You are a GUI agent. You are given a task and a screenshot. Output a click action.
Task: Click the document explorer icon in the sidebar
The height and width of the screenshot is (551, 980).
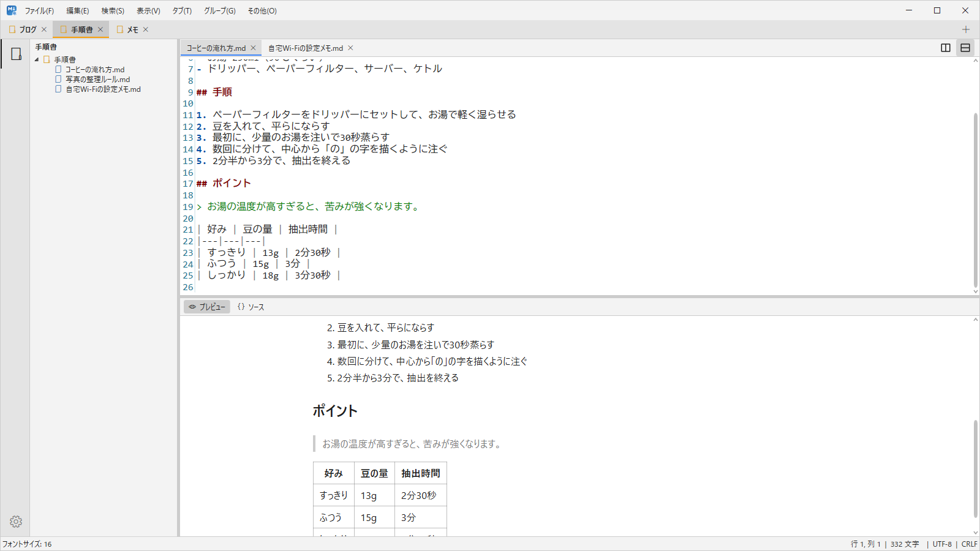click(x=16, y=54)
